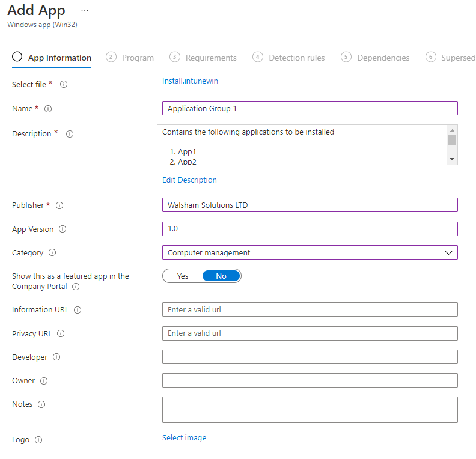
Task: Open the Dependencies tab
Action: coord(375,58)
